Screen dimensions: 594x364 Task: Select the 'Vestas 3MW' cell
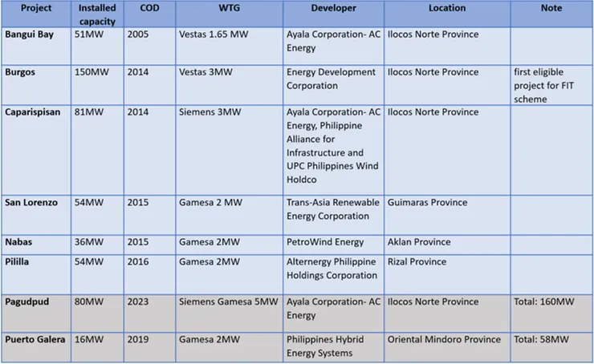point(230,85)
